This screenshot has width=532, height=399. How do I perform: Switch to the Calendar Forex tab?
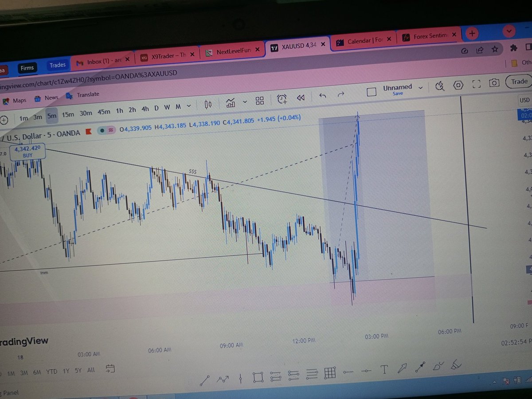click(363, 41)
